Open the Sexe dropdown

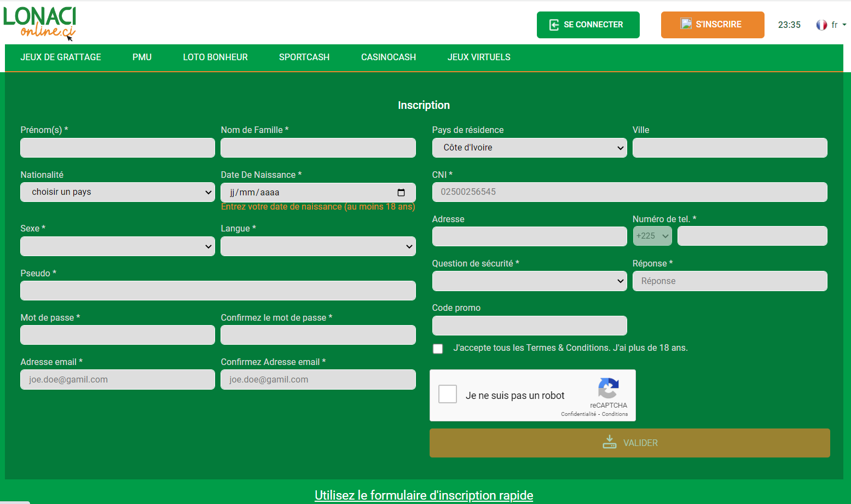118,246
